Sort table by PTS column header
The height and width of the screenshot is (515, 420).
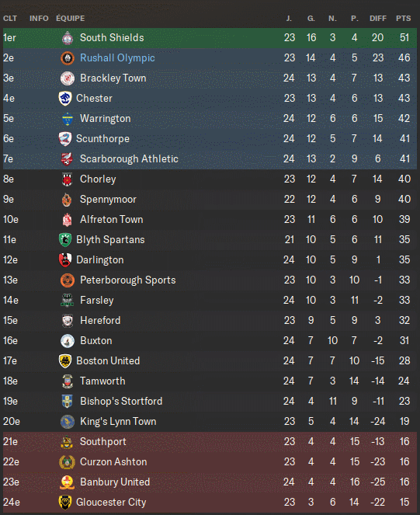click(403, 19)
